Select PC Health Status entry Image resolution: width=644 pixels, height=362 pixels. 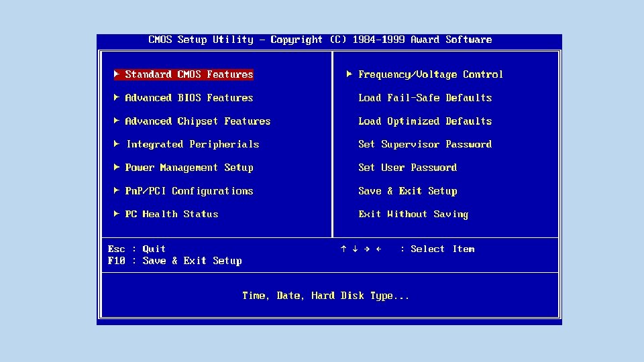tap(171, 214)
